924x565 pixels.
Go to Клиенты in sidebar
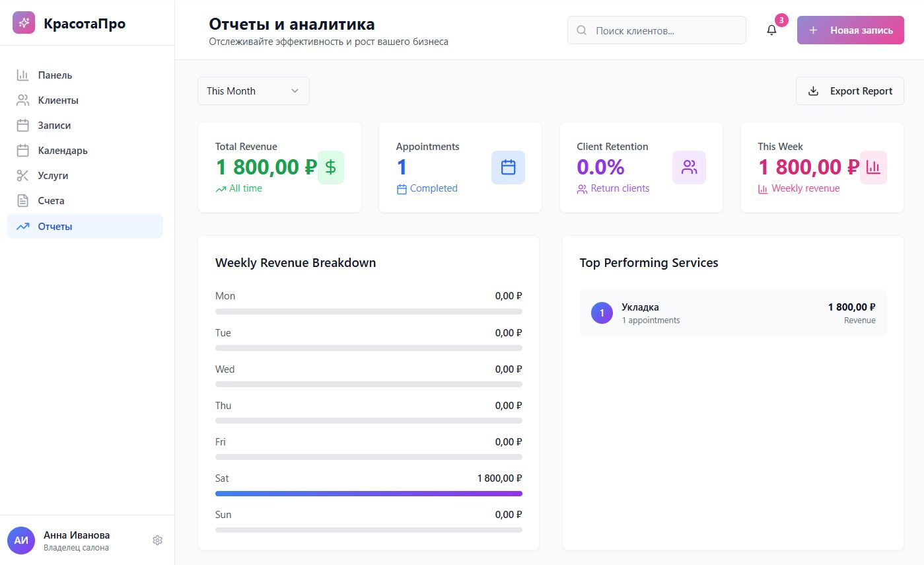coord(58,100)
